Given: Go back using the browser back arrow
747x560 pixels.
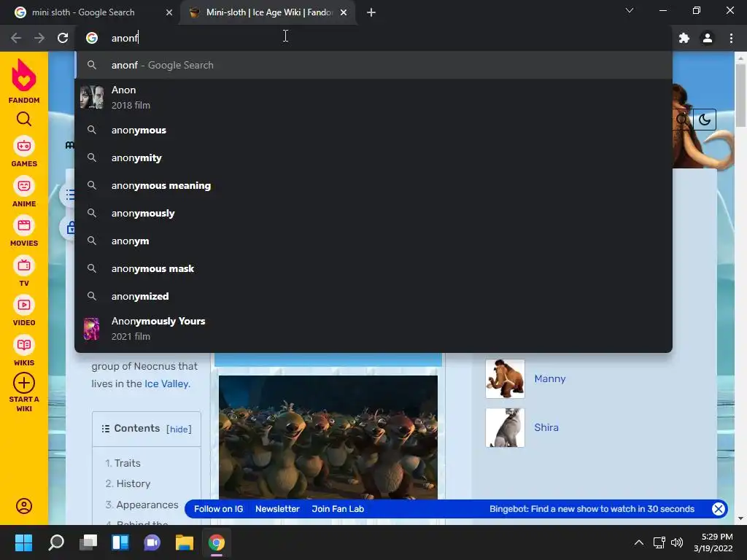Looking at the screenshot, I should pyautogui.click(x=16, y=38).
